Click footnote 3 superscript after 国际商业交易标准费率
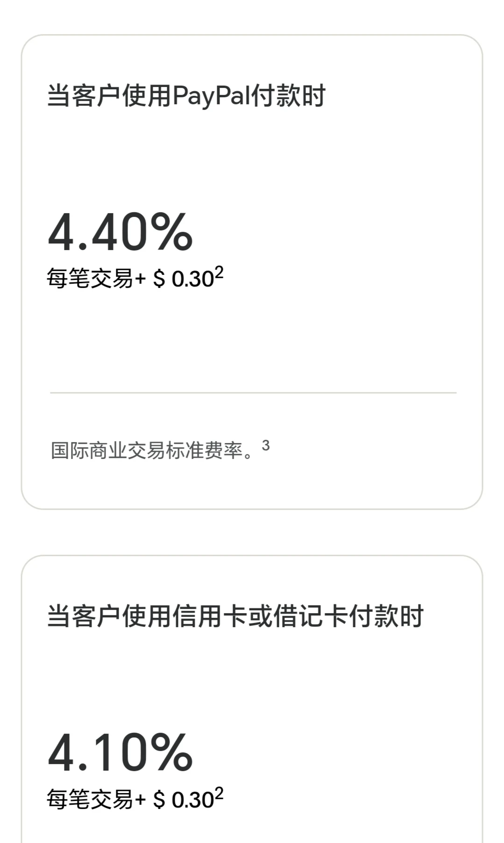 click(x=265, y=446)
